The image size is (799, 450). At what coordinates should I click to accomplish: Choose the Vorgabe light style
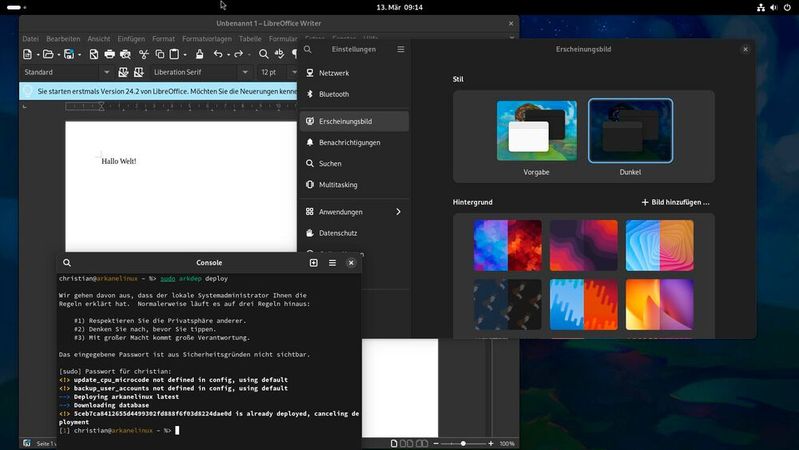[x=537, y=130]
